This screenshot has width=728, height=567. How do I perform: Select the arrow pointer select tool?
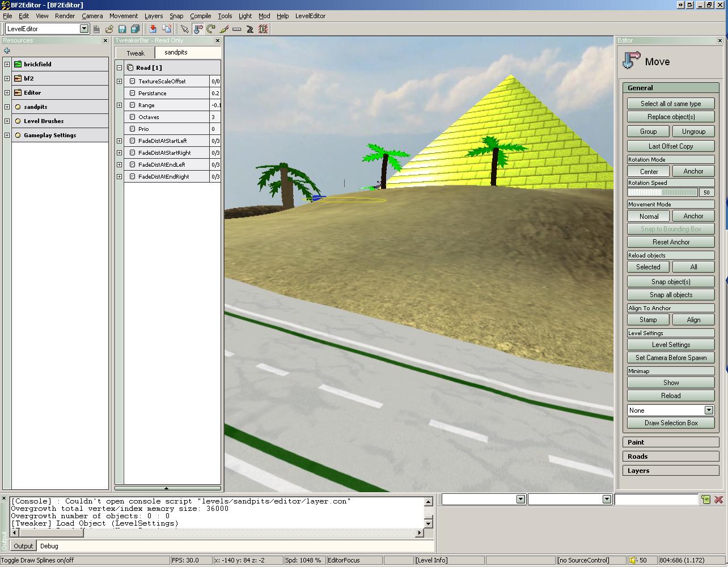185,29
